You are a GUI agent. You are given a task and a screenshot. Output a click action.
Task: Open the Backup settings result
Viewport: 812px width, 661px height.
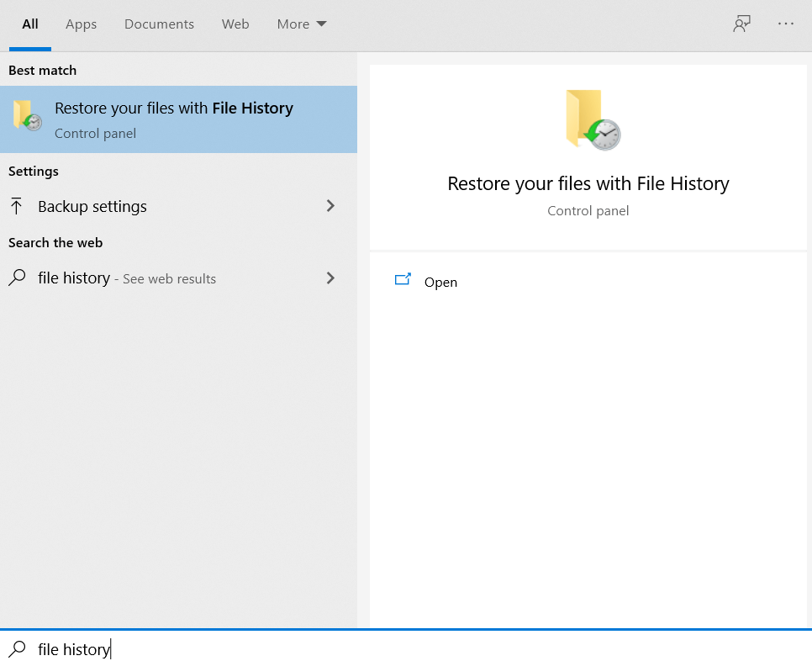(92, 207)
